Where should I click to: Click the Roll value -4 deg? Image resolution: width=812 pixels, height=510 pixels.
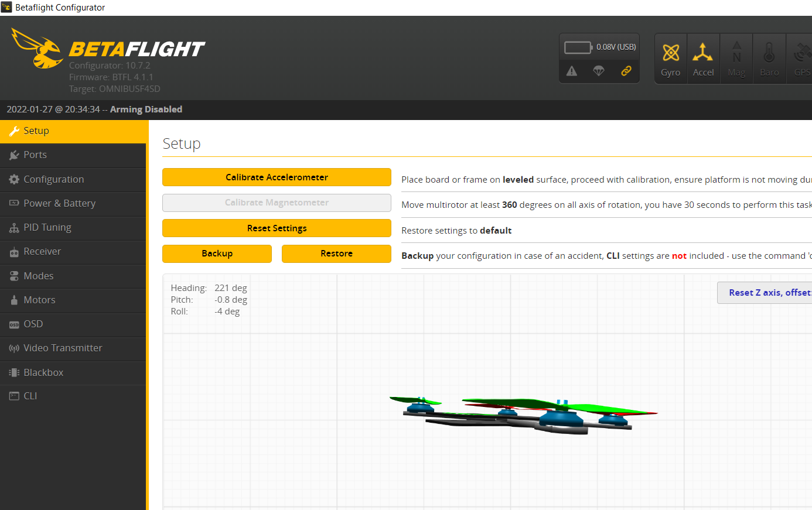click(x=227, y=312)
